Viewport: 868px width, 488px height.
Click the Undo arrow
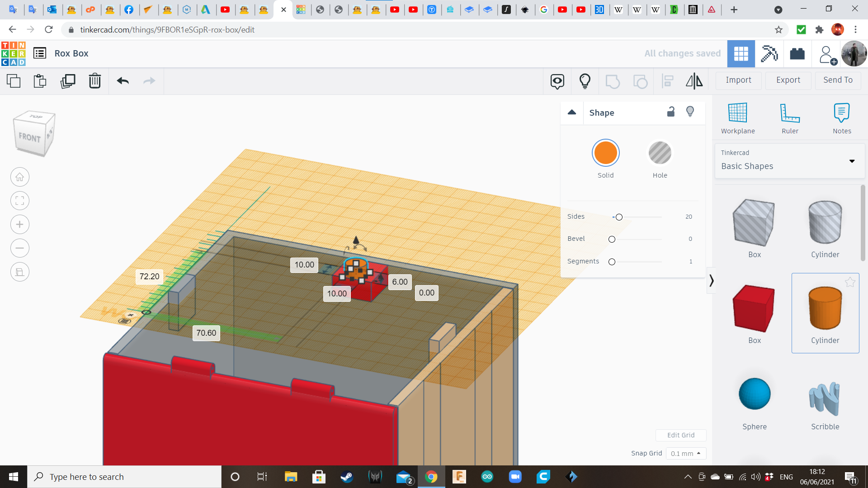[x=123, y=81]
